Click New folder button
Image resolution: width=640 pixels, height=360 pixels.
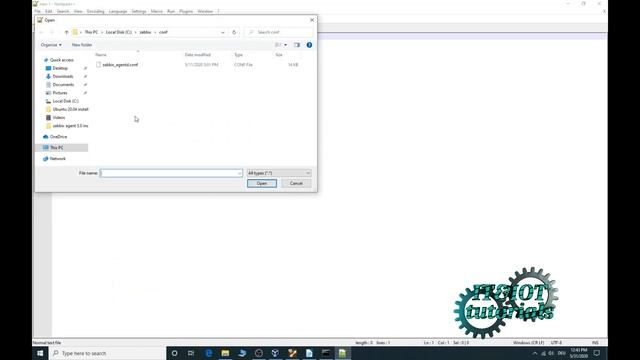point(82,45)
